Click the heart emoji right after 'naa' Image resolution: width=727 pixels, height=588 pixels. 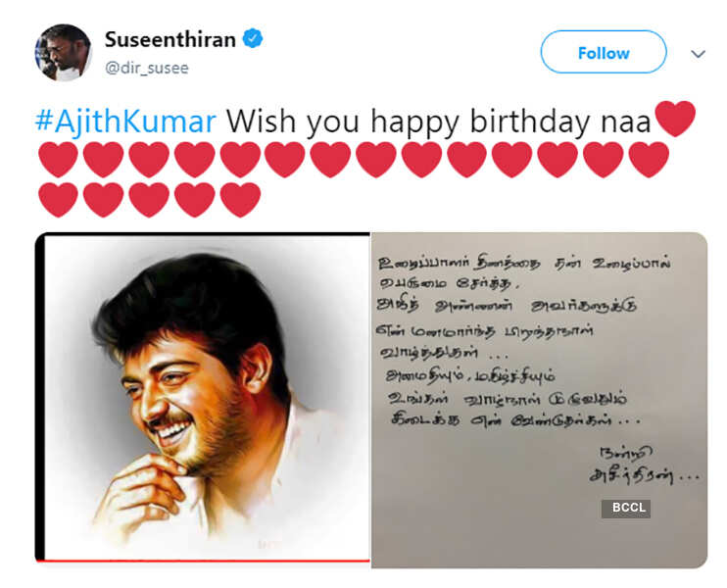coord(675,119)
